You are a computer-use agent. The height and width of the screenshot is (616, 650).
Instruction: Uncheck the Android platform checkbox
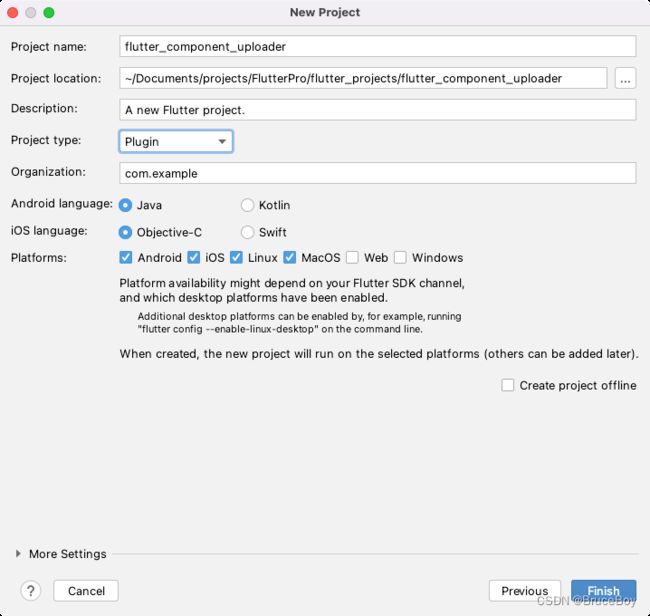point(126,257)
